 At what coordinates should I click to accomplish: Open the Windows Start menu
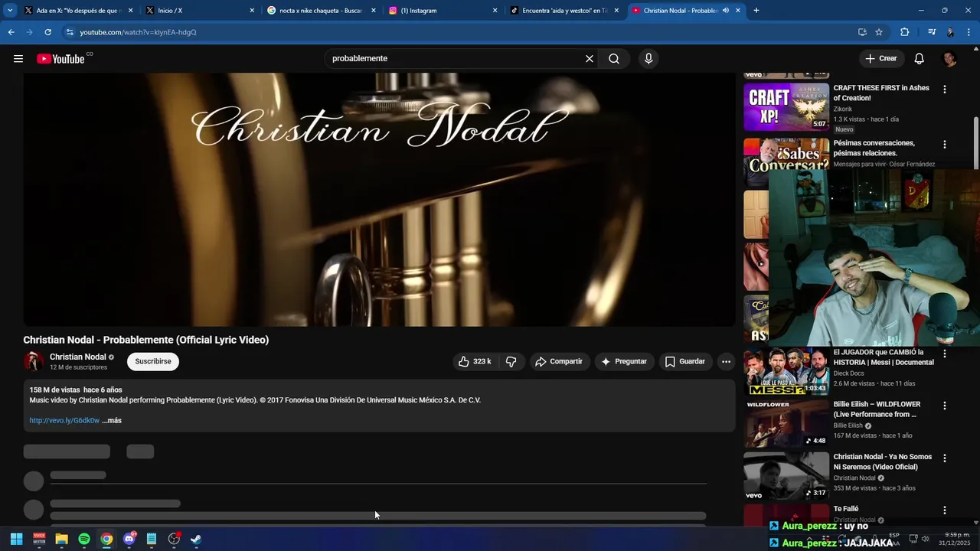(16, 539)
